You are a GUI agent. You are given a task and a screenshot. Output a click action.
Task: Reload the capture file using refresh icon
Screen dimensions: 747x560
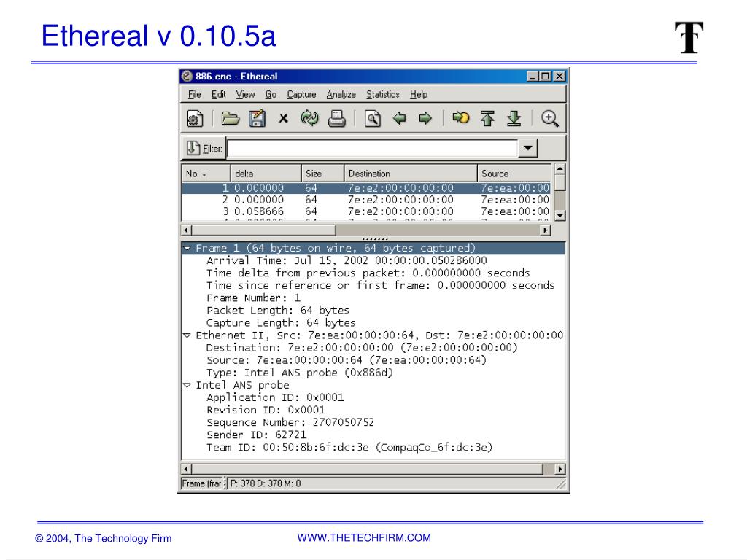coord(309,118)
